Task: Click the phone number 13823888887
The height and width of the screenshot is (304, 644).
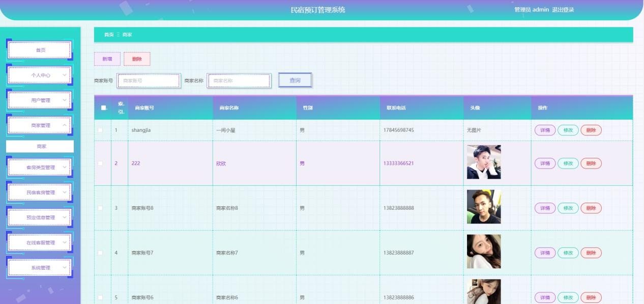Action: [x=399, y=253]
